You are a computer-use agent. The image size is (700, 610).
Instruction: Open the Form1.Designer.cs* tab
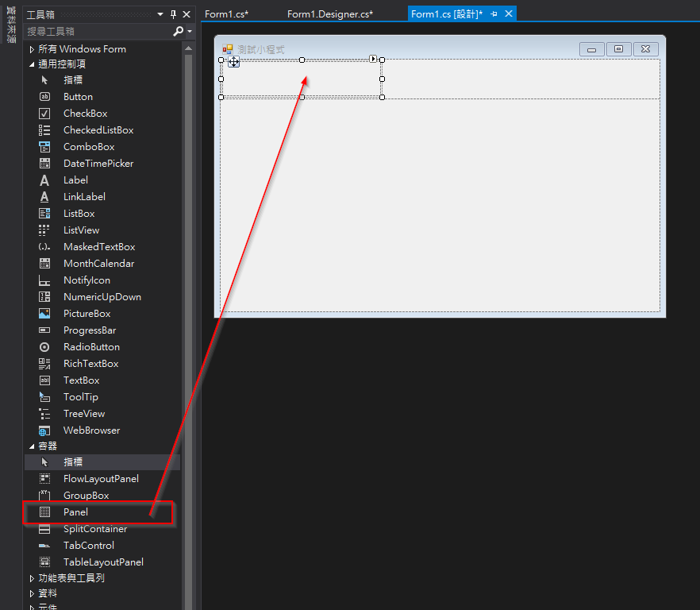329,14
